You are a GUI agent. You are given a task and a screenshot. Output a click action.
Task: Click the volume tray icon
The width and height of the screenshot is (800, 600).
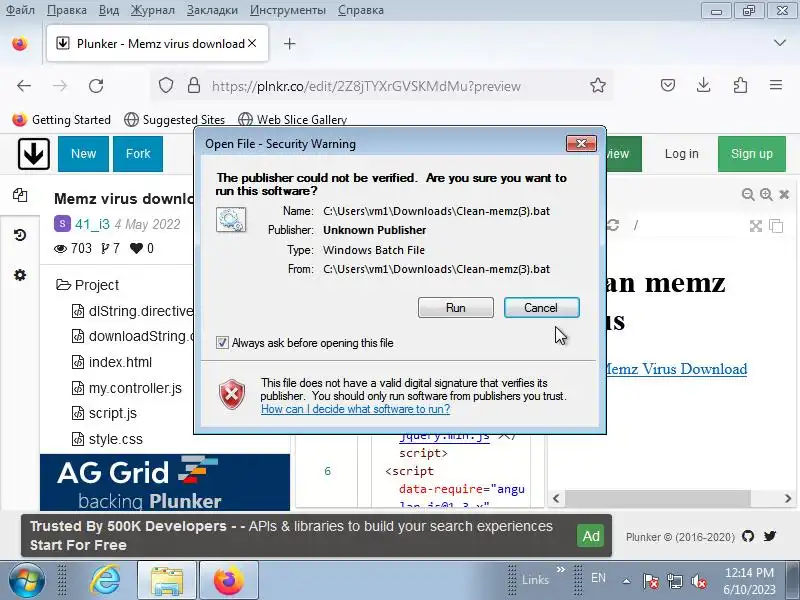tap(698, 581)
